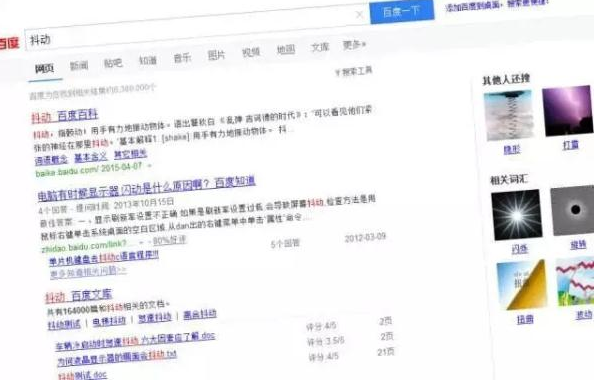Open the 抖动_百度文库 result link
This screenshot has width=598, height=389.
click(79, 296)
